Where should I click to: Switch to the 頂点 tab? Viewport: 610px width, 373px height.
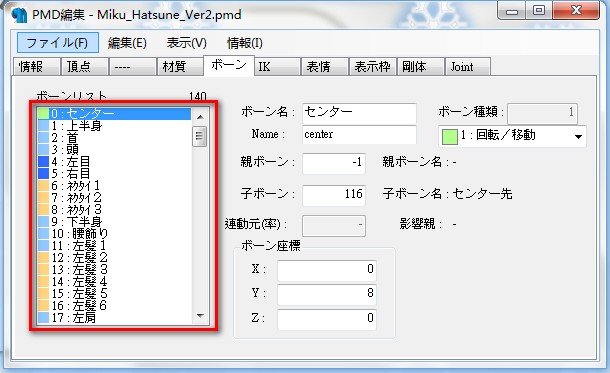click(x=84, y=67)
